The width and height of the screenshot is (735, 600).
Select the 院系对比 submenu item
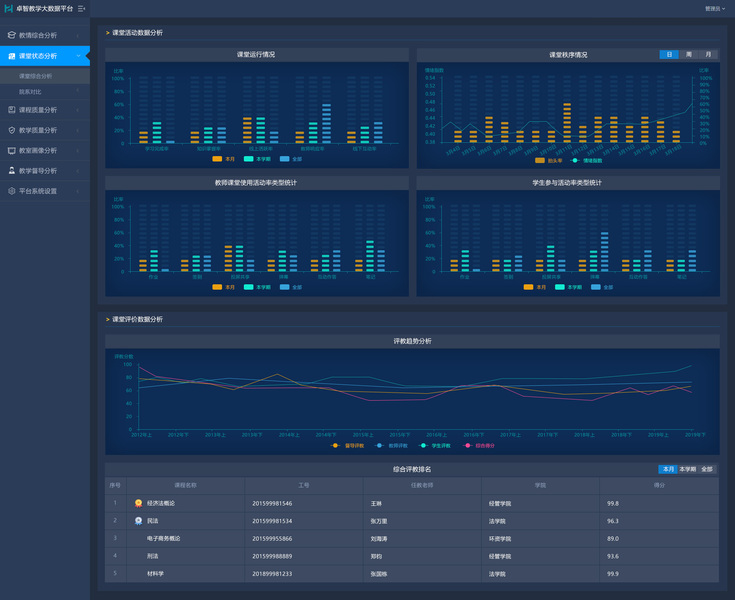45,91
